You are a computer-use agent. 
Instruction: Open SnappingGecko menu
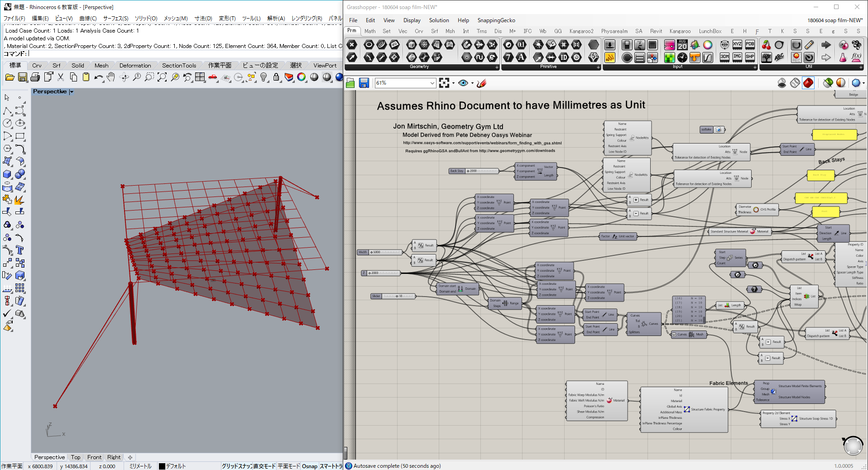[x=496, y=20]
